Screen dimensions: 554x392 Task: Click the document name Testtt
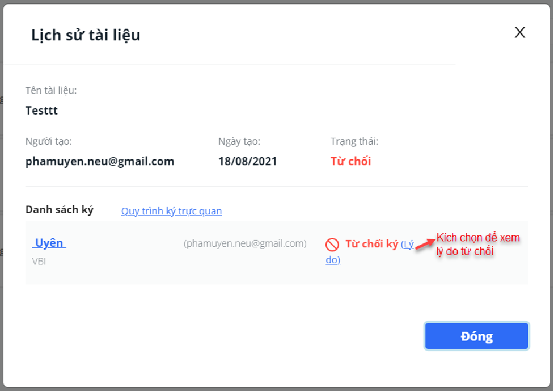(41, 111)
